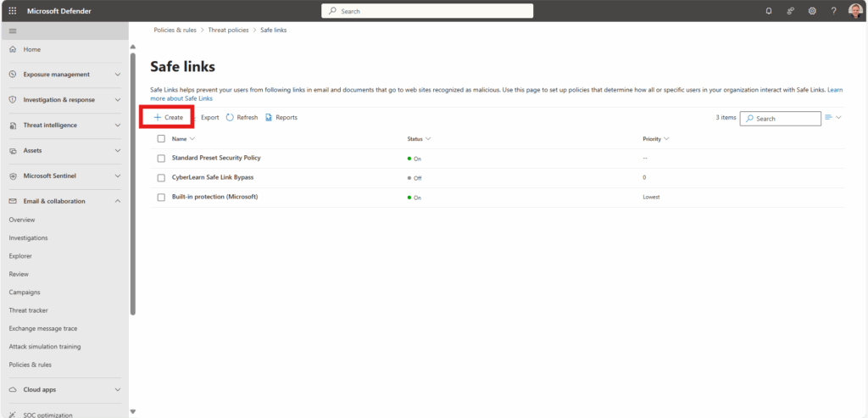Expand the Threat intelligence chevron
The height and width of the screenshot is (418, 868).
117,125
